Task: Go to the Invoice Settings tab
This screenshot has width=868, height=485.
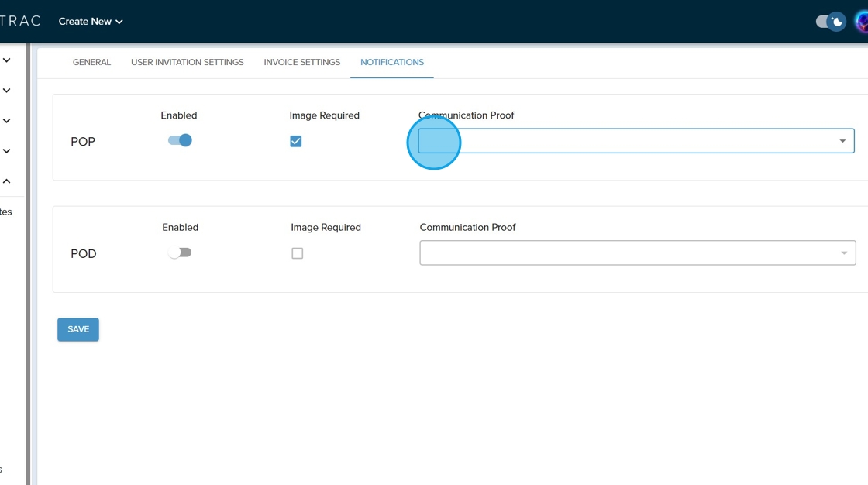Action: click(301, 62)
